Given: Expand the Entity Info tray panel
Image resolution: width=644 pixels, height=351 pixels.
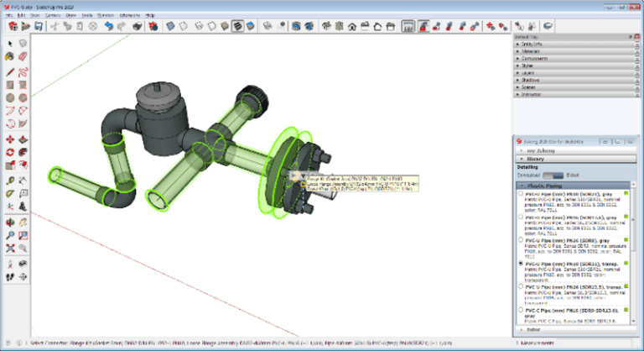Looking at the screenshot, I should pos(575,44).
